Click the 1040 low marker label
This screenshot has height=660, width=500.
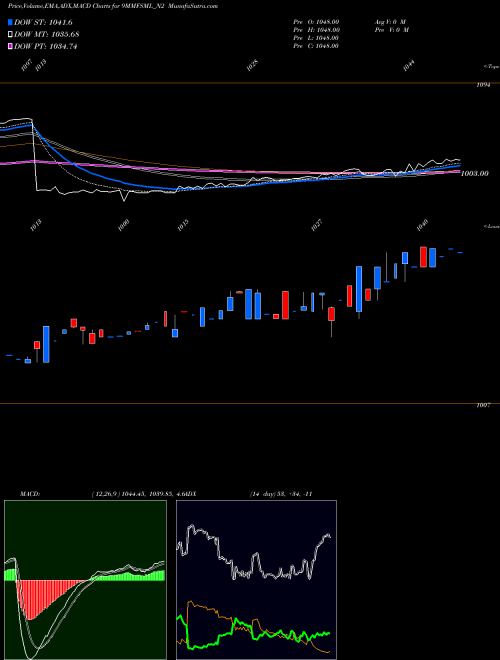click(x=422, y=225)
